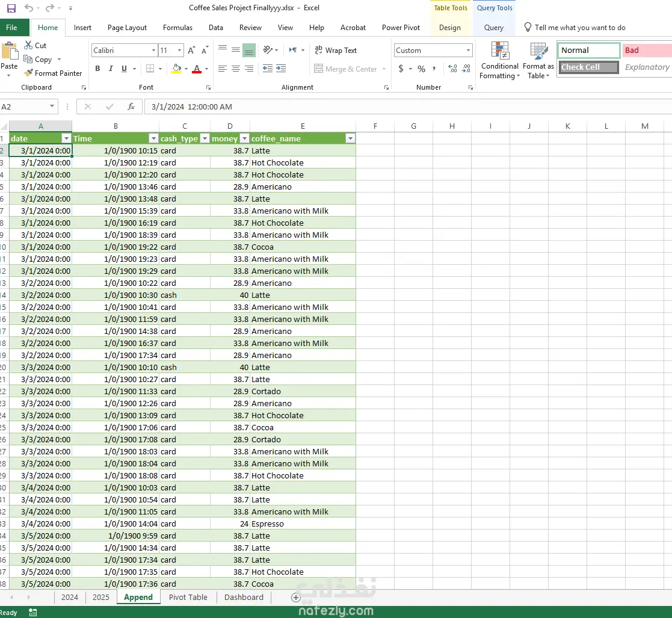672x618 pixels.
Task: Click the Borders grid icon
Action: point(150,69)
